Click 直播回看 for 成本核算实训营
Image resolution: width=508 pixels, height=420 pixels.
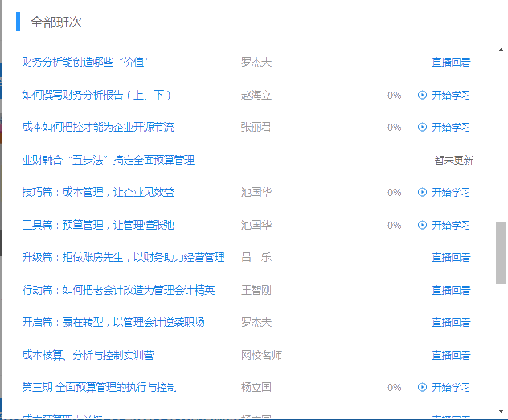[451, 355]
